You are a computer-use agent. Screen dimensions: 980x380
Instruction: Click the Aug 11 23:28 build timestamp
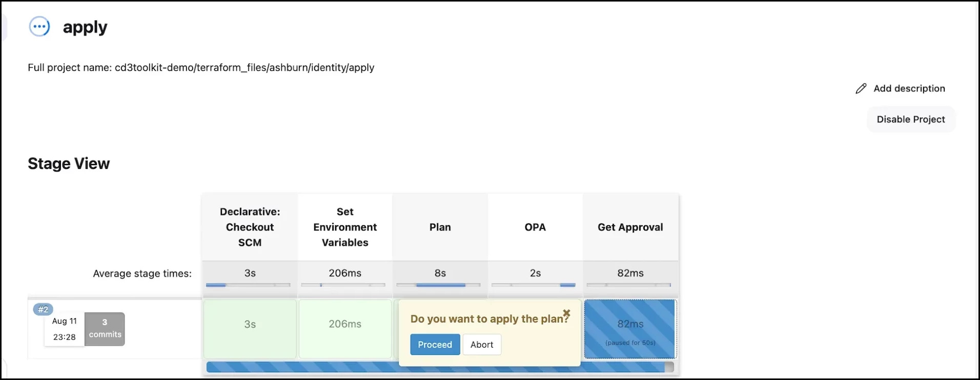tap(64, 329)
